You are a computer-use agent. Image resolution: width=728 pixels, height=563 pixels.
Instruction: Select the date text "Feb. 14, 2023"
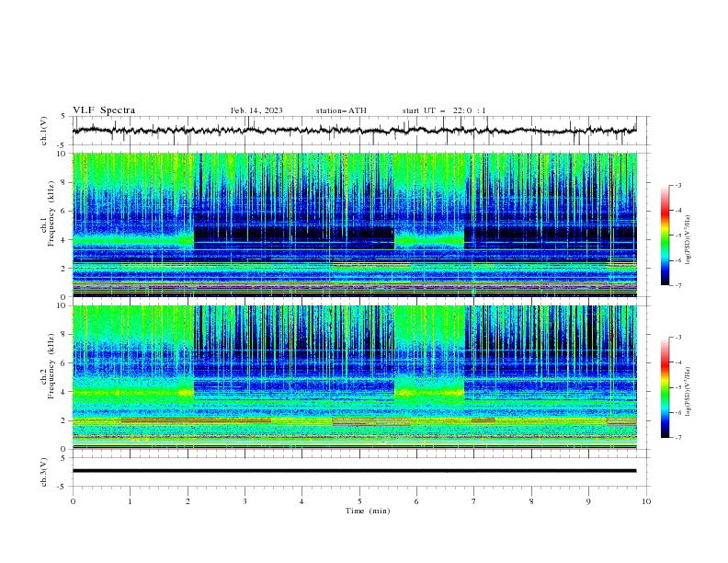(x=256, y=110)
